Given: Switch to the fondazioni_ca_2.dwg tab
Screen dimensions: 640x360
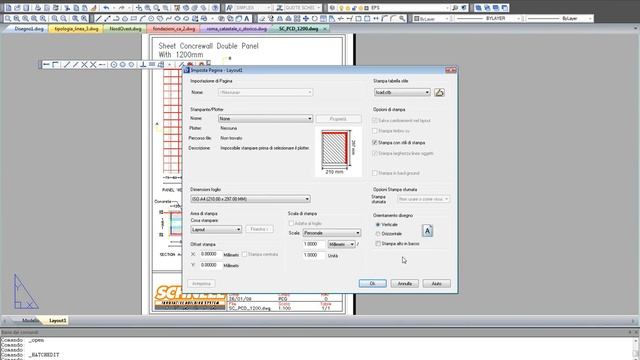Looking at the screenshot, I should 174,29.
